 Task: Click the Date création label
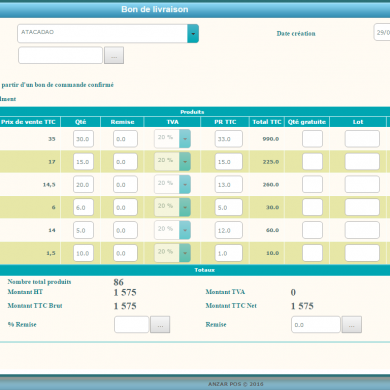(x=296, y=33)
